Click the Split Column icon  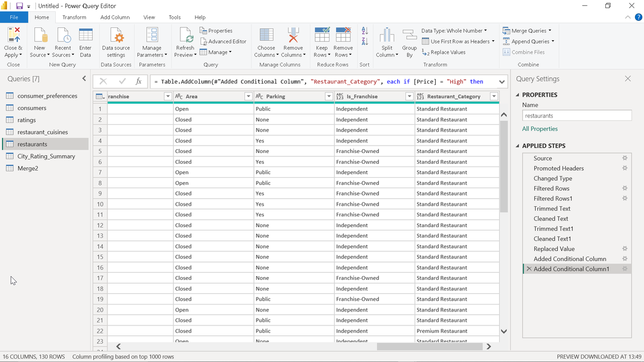point(387,35)
